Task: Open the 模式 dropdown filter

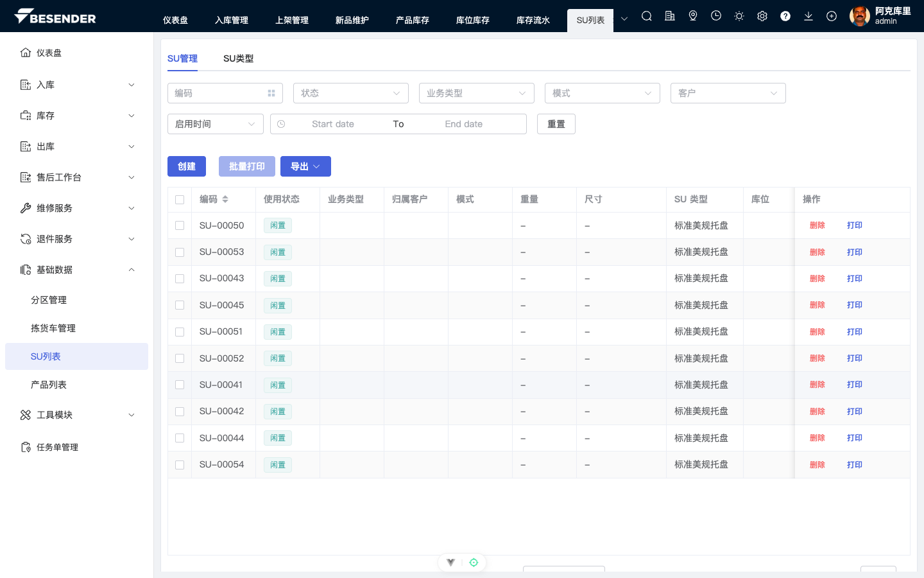Action: (x=603, y=93)
